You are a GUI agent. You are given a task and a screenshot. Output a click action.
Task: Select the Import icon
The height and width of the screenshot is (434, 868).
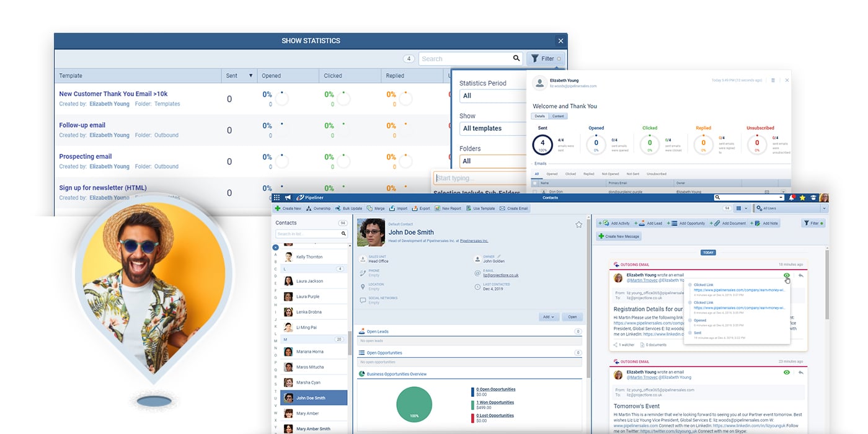tap(391, 208)
